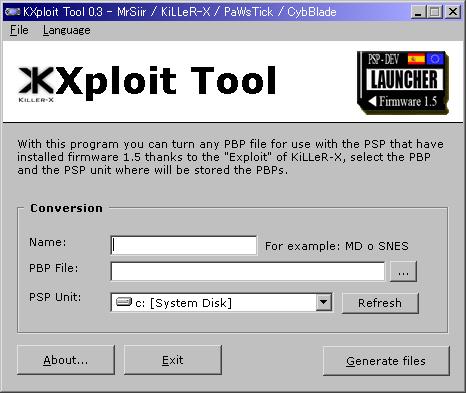Screen dimensions: 466x393
Task: Click the "For example: MD o SNES" hint text
Action: tap(336, 246)
